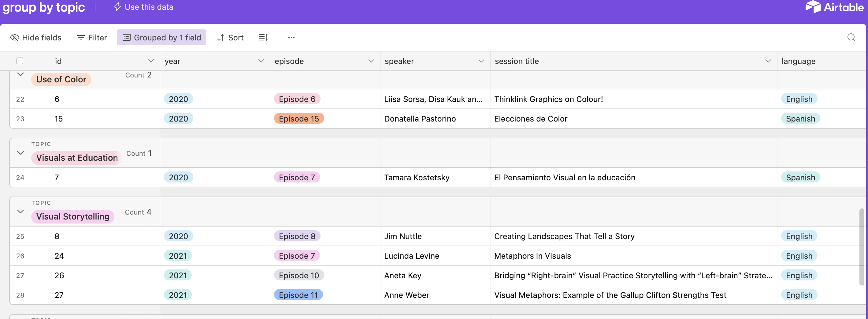Screen dimensions: 868x319
Task: Collapse the Visual Storytelling group
Action: pyautogui.click(x=20, y=212)
